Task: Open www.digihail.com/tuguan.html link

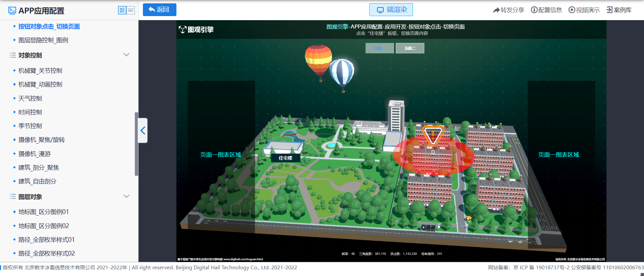Action: [x=243, y=259]
